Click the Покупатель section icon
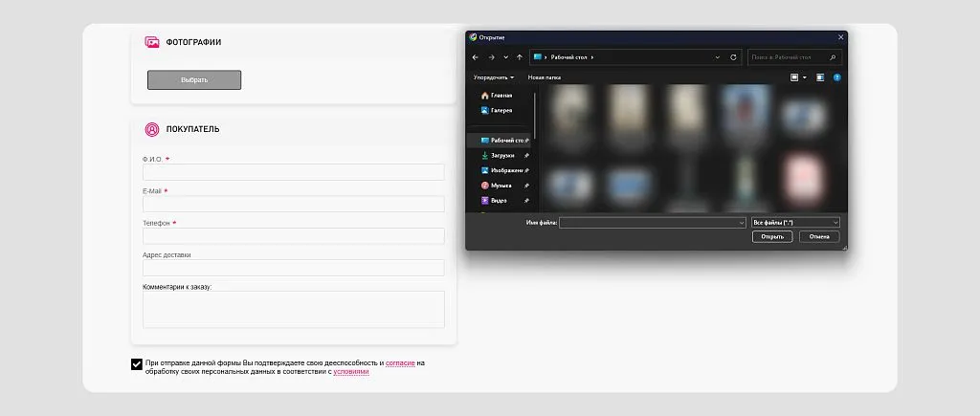This screenshot has height=416, width=980. pos(152,129)
